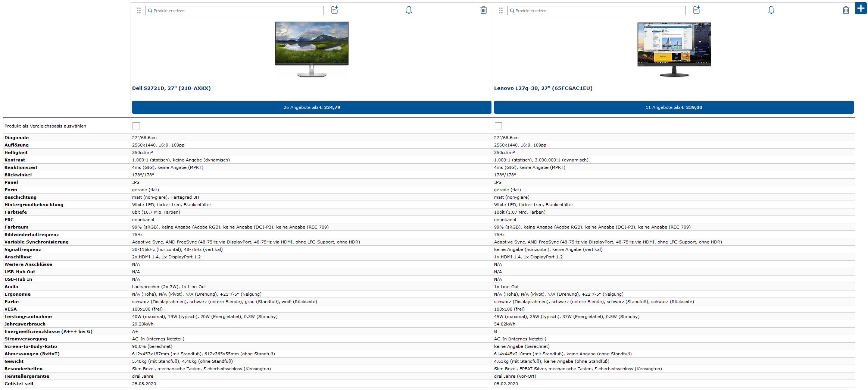Click the 'Herstellergarantie' row label
Screen dimensions: 868x390
coord(27,376)
